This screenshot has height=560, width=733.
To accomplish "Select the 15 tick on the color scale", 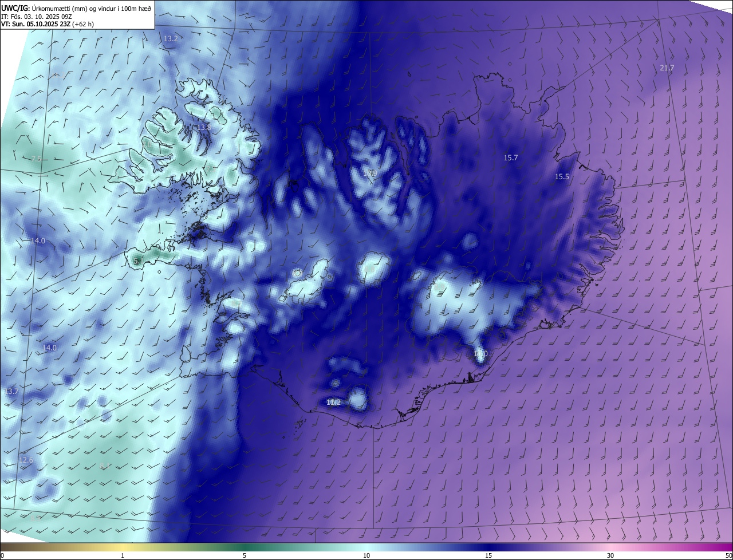I will (488, 555).
